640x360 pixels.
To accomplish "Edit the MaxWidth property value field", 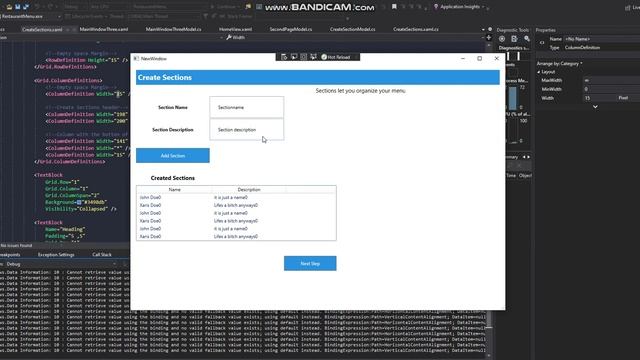I will pos(611,80).
